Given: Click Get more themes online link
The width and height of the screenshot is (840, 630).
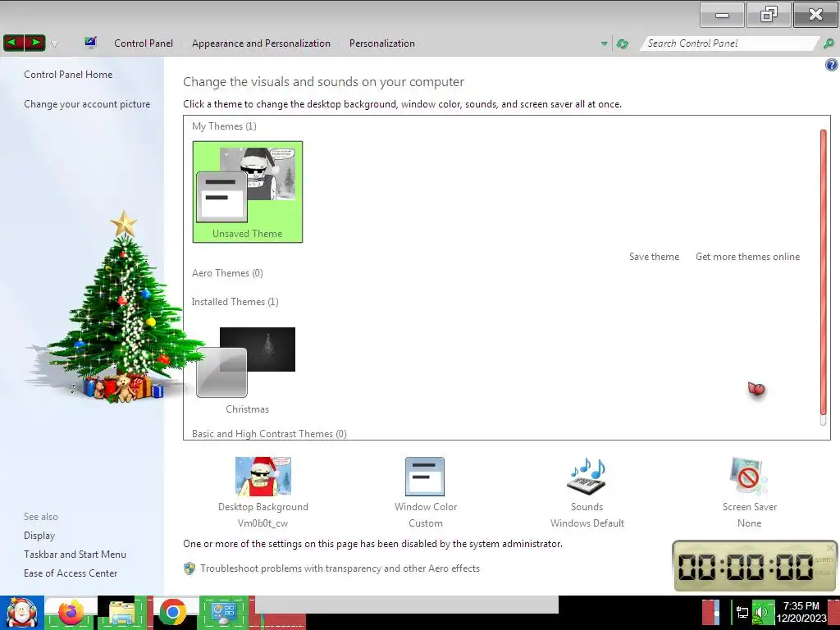Looking at the screenshot, I should 747,257.
